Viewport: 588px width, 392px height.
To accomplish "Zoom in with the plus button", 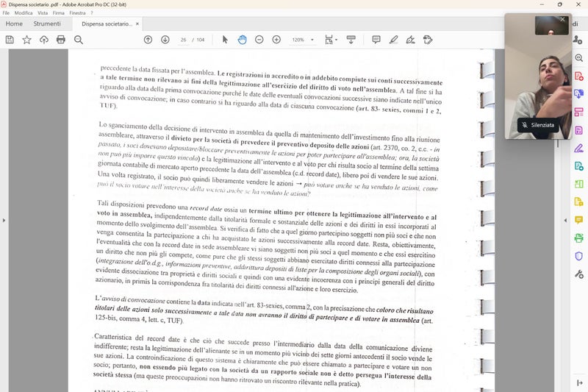I will [x=276, y=40].
